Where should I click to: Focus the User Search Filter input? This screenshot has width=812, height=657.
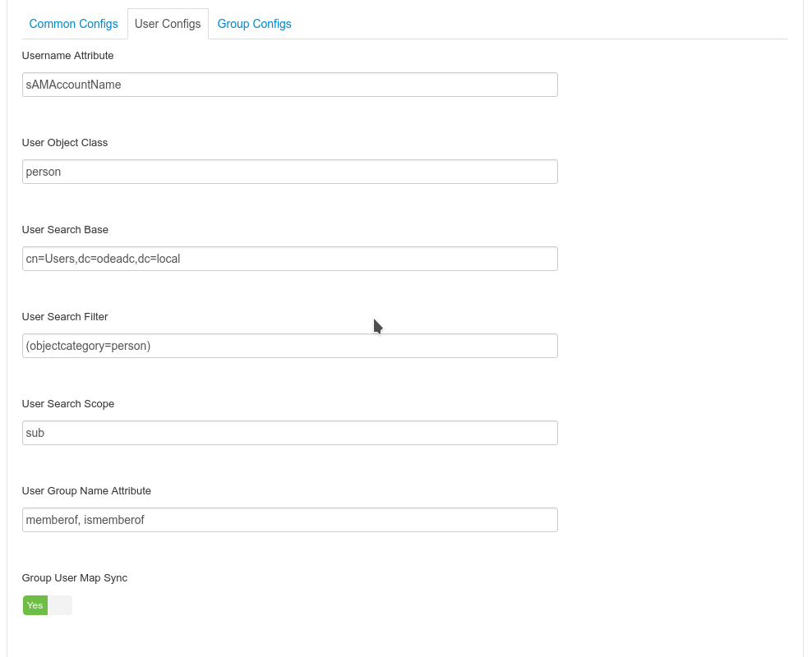(289, 346)
